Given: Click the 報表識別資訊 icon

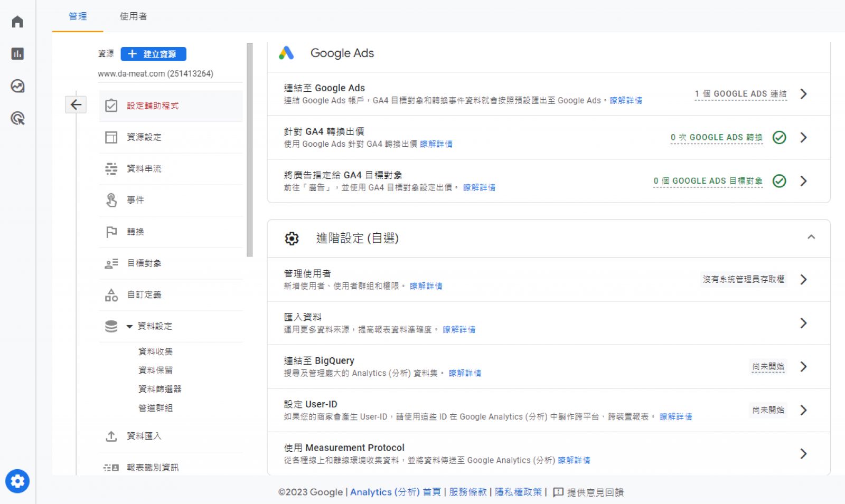Looking at the screenshot, I should point(111,468).
